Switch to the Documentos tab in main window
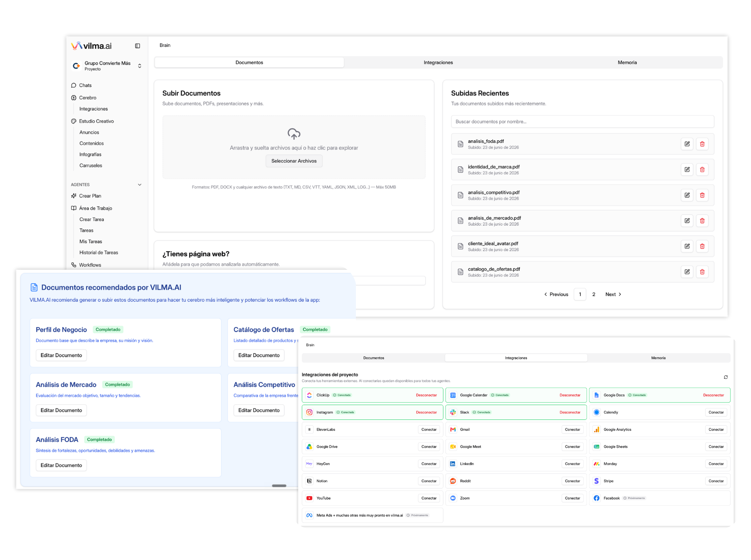This screenshot has width=751, height=560. [249, 63]
